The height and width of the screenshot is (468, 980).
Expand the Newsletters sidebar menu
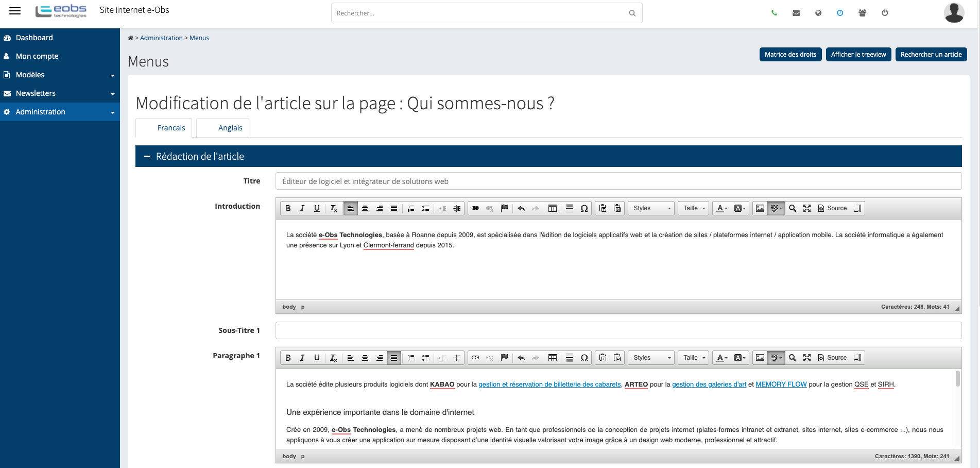point(60,93)
